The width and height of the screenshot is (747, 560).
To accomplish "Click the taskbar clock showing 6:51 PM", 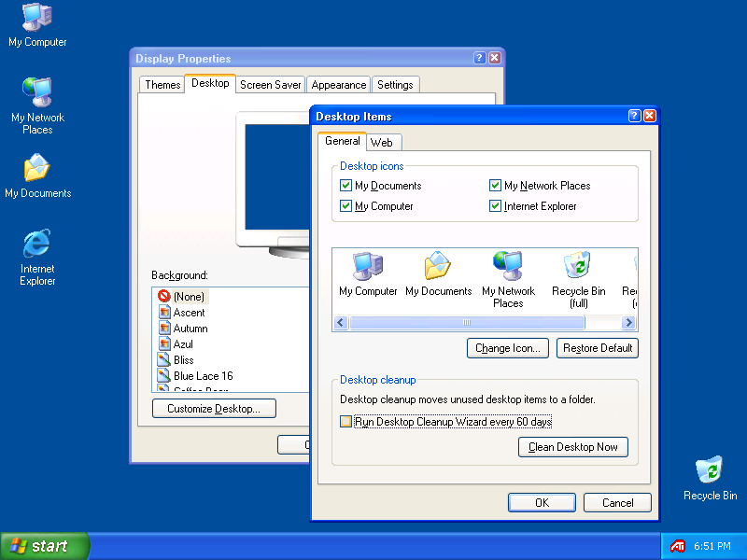I will click(712, 546).
